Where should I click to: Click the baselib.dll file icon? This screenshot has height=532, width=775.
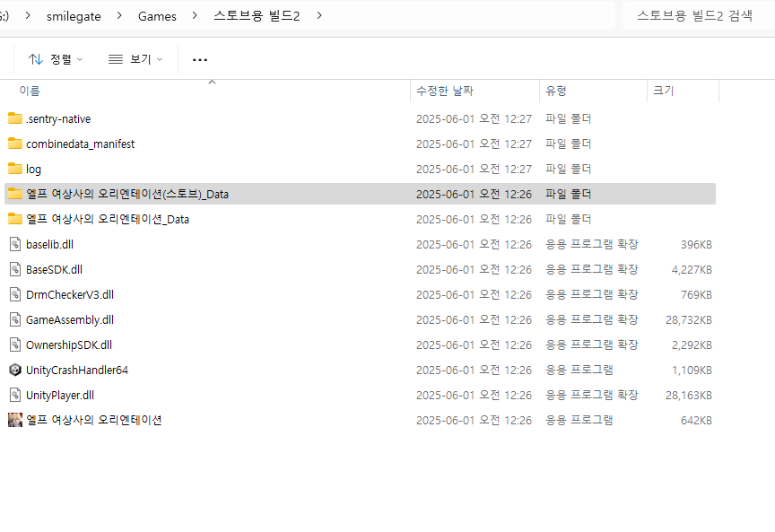point(15,244)
